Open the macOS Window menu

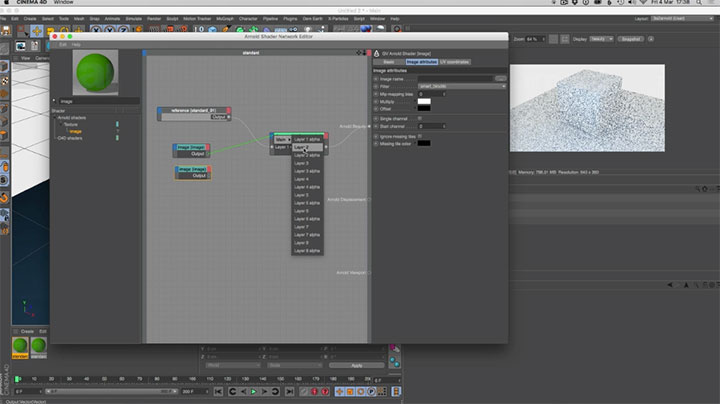click(x=63, y=2)
